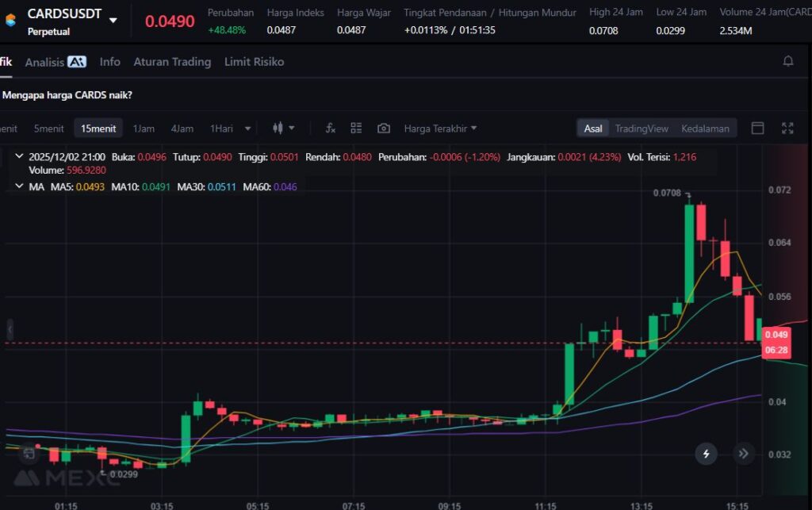Switch chart view to TradingView
The image size is (812, 510).
click(x=642, y=128)
